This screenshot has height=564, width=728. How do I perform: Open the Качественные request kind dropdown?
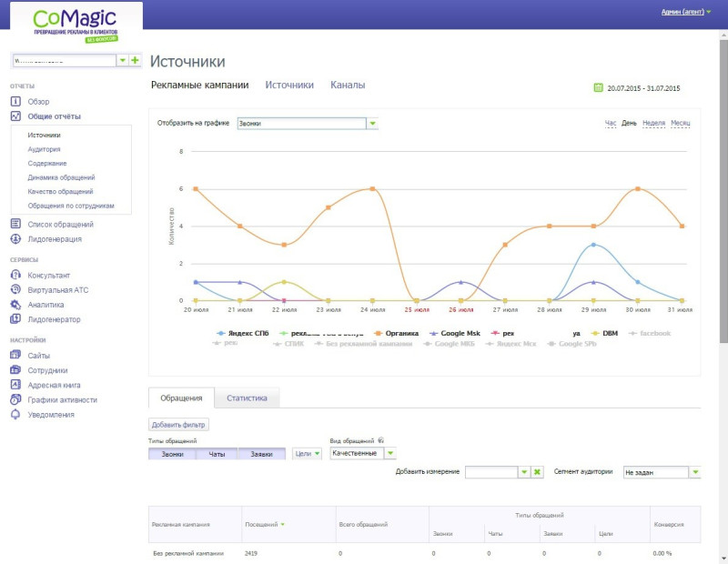(390, 453)
